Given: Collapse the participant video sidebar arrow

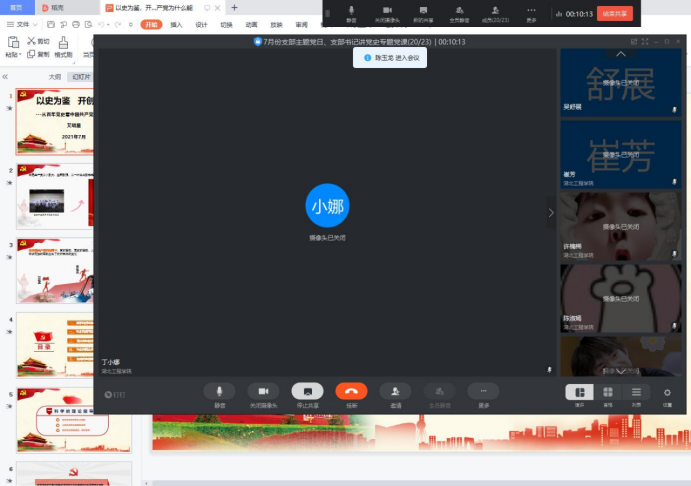Looking at the screenshot, I should (x=550, y=212).
